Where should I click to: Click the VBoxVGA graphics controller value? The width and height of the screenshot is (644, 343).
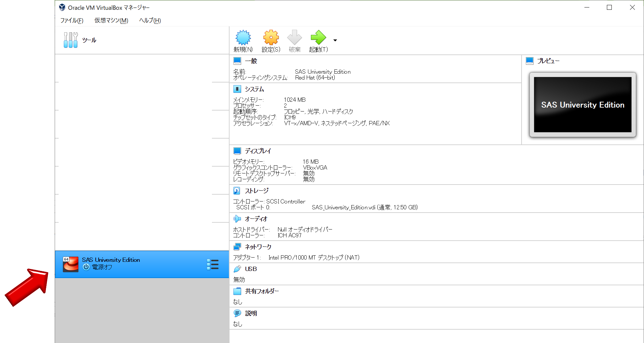[315, 168]
